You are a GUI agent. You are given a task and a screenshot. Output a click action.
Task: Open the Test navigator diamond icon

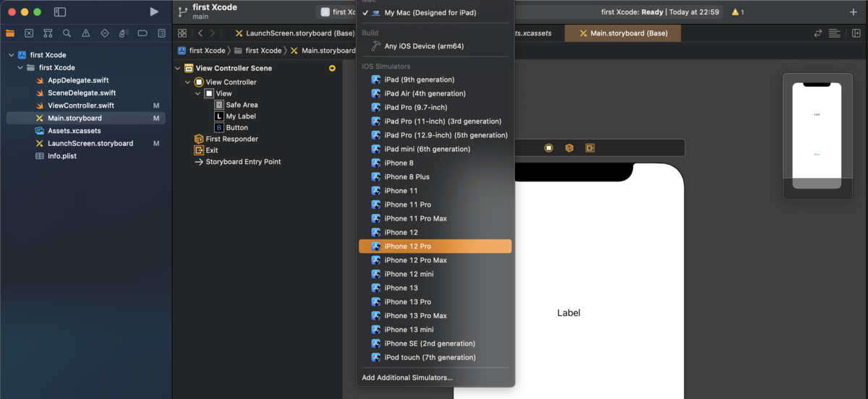pos(105,33)
